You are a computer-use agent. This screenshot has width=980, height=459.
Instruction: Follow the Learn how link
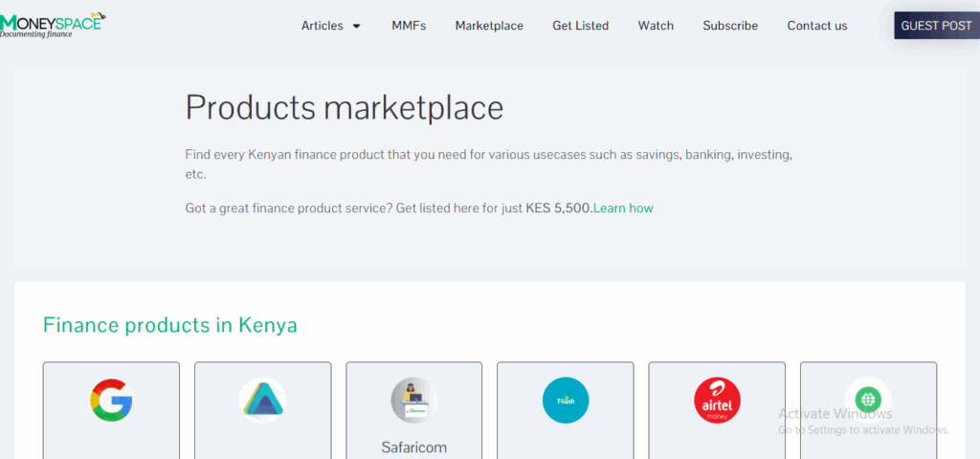tap(623, 208)
